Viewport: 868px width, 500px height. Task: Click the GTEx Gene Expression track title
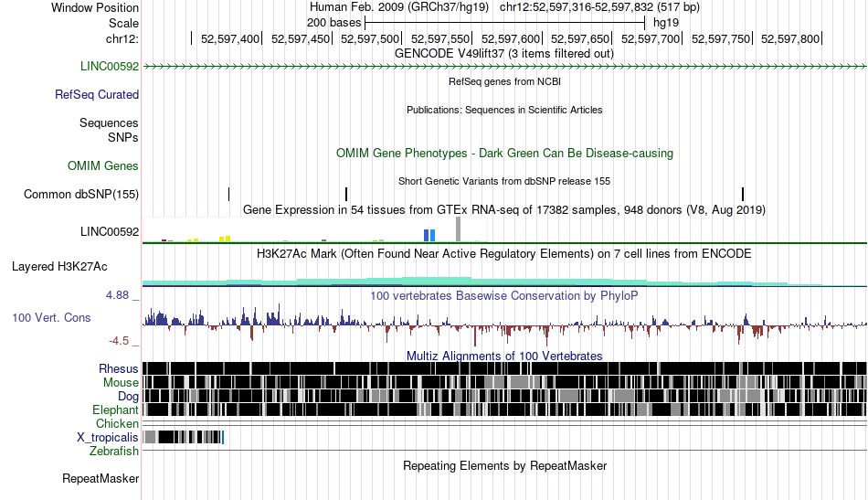504,210
